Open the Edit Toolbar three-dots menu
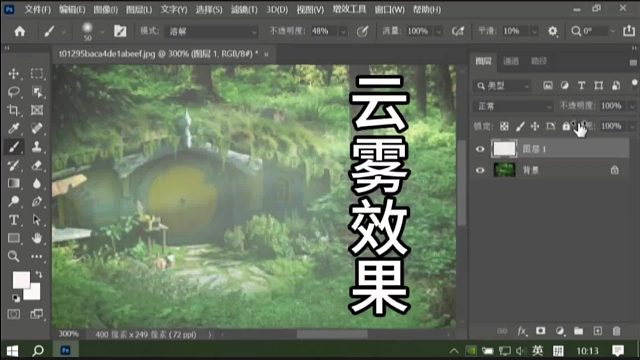The width and height of the screenshot is (640, 360). [x=37, y=256]
